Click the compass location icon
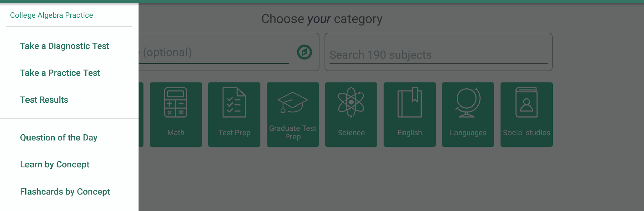This screenshot has width=644, height=211. click(304, 52)
